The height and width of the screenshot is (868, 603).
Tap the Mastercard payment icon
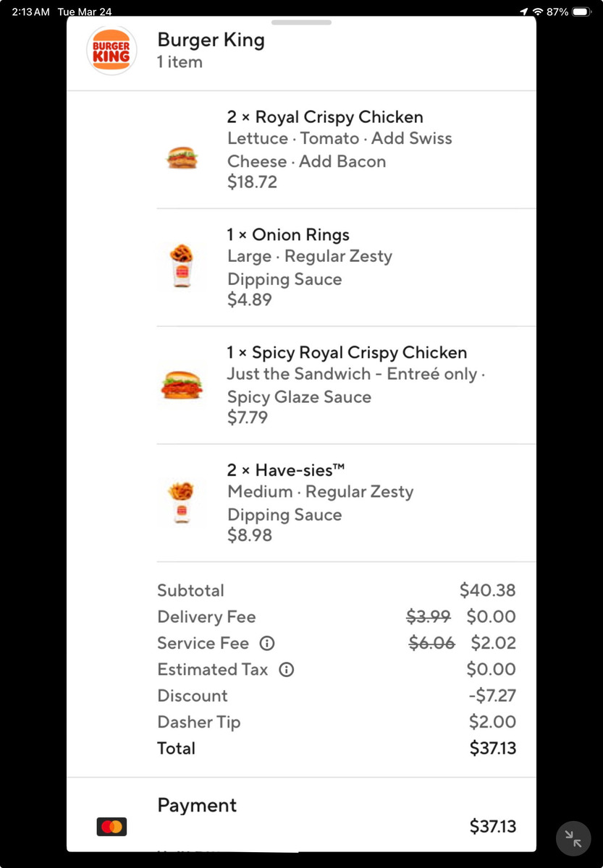(111, 826)
